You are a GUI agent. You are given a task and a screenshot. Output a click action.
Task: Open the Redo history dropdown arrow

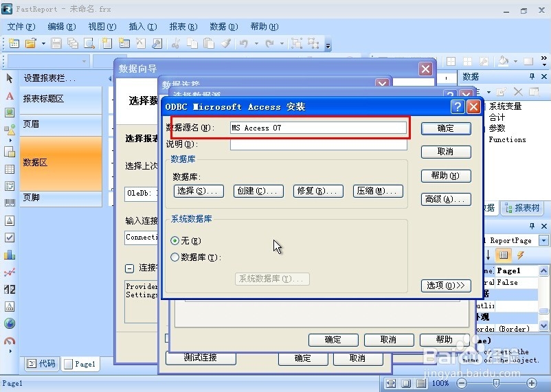282,43
